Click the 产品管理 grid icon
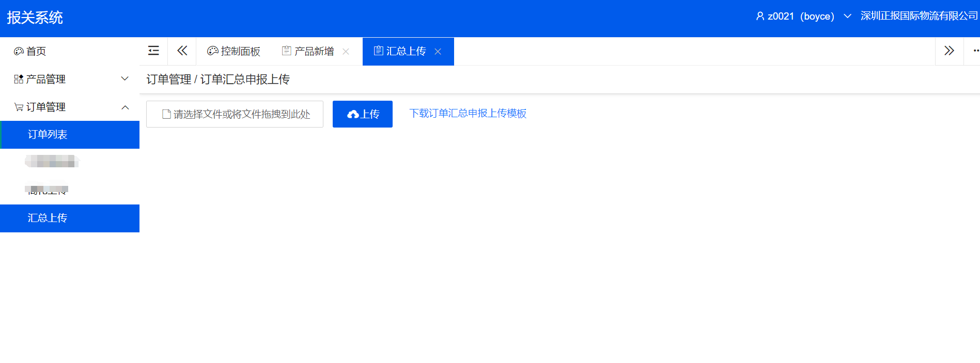 point(19,79)
